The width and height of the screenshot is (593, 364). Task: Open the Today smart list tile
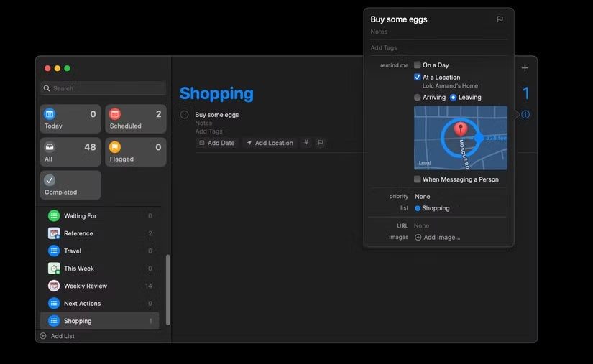[x=70, y=118]
